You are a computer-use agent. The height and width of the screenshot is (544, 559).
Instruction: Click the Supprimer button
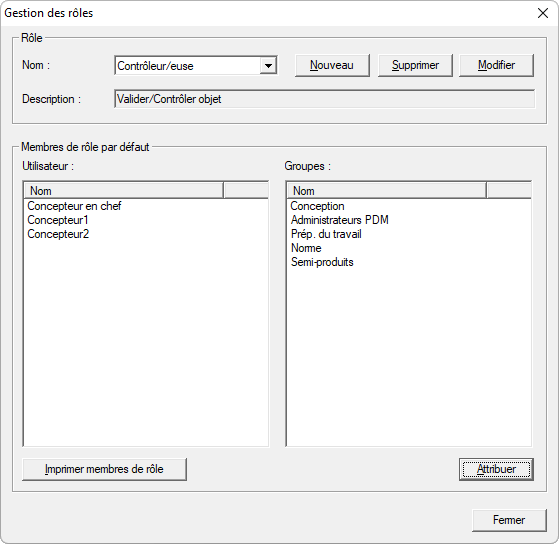[x=415, y=65]
